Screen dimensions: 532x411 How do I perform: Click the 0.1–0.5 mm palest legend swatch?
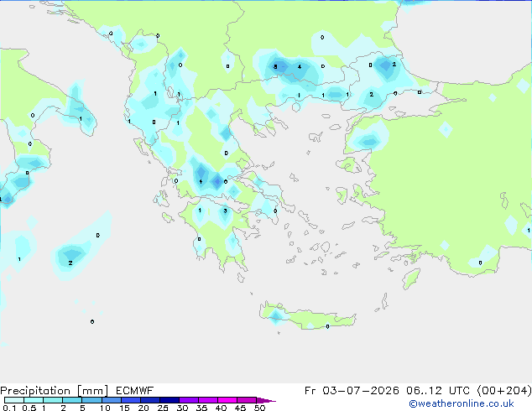click(x=14, y=400)
